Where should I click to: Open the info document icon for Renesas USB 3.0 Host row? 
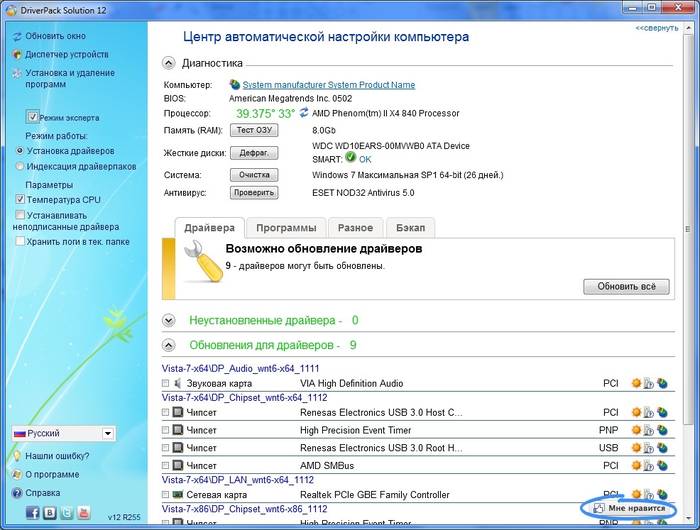pos(649,412)
